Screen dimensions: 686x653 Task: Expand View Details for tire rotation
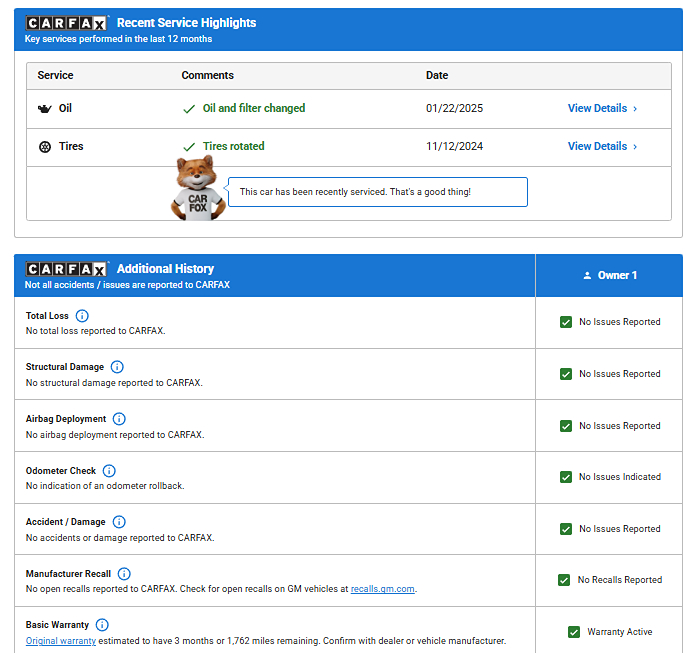(602, 146)
